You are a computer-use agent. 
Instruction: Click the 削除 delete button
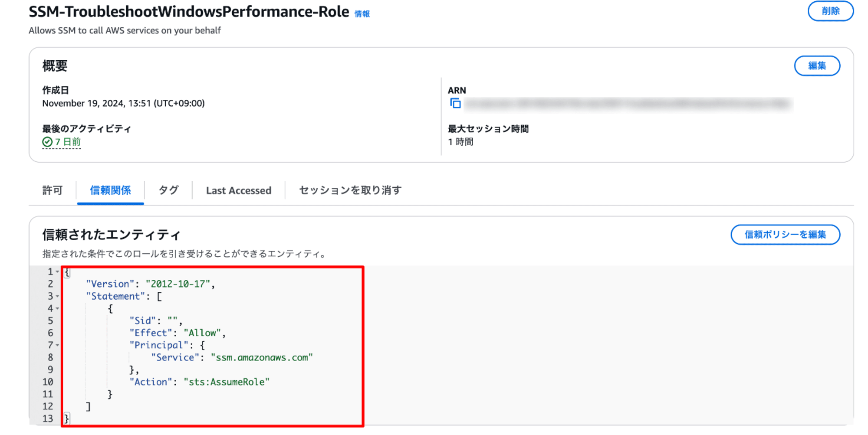coord(830,11)
